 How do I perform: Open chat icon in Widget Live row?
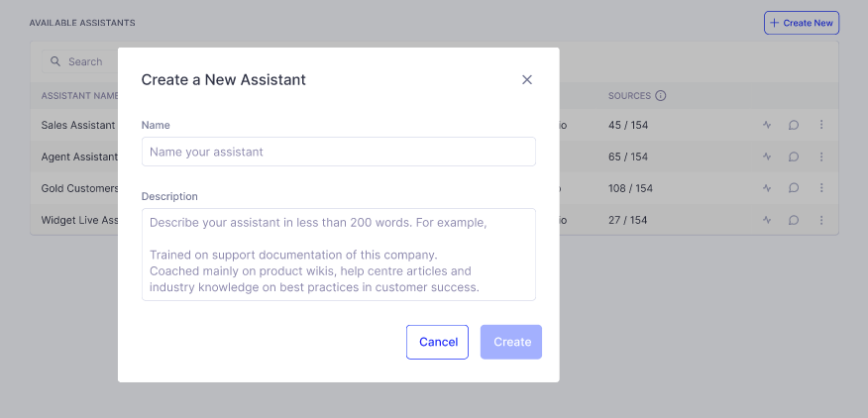(794, 220)
